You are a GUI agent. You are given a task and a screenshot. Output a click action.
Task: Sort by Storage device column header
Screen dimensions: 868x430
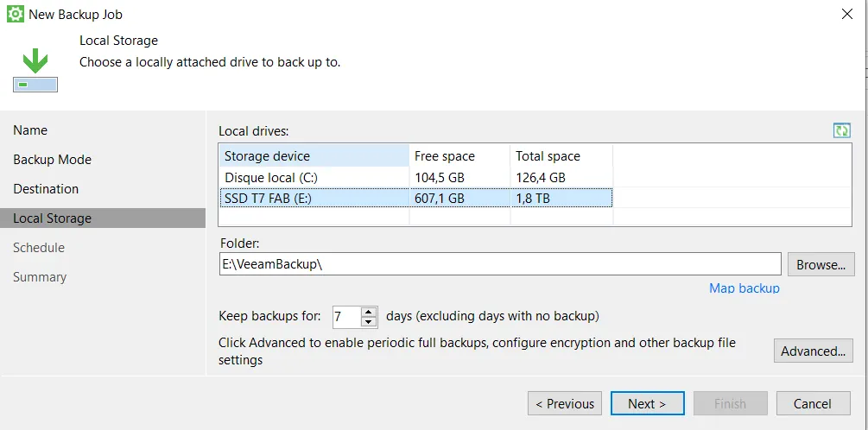click(x=314, y=156)
